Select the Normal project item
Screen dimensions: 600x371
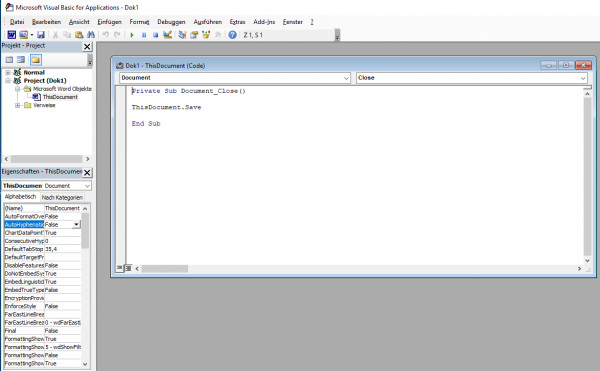click(x=34, y=72)
